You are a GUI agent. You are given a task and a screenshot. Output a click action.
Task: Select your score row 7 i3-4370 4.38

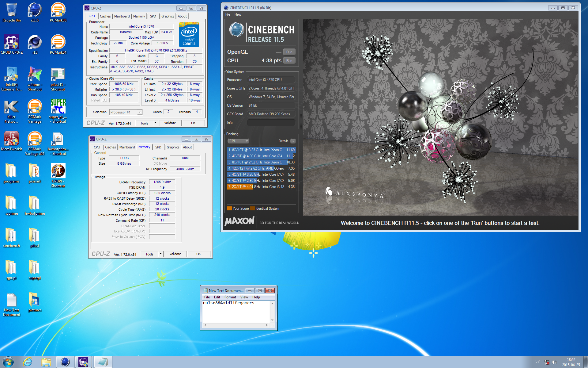pyautogui.click(x=262, y=187)
